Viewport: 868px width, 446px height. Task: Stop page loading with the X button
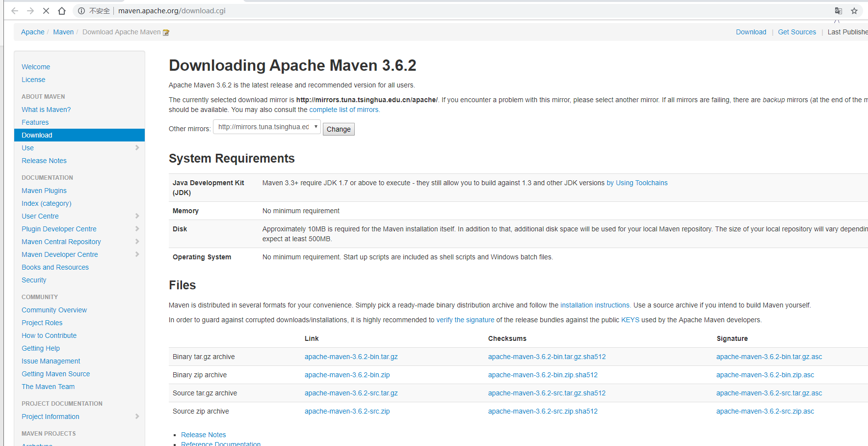pos(46,11)
